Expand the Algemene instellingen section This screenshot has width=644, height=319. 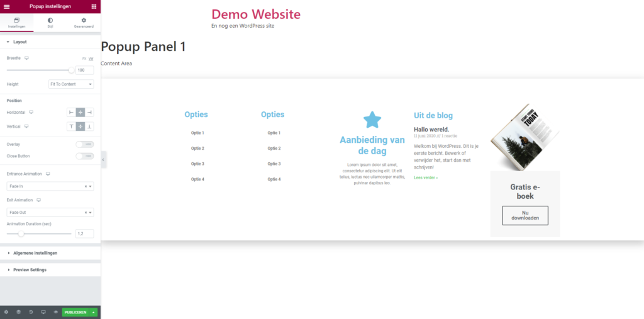point(50,253)
